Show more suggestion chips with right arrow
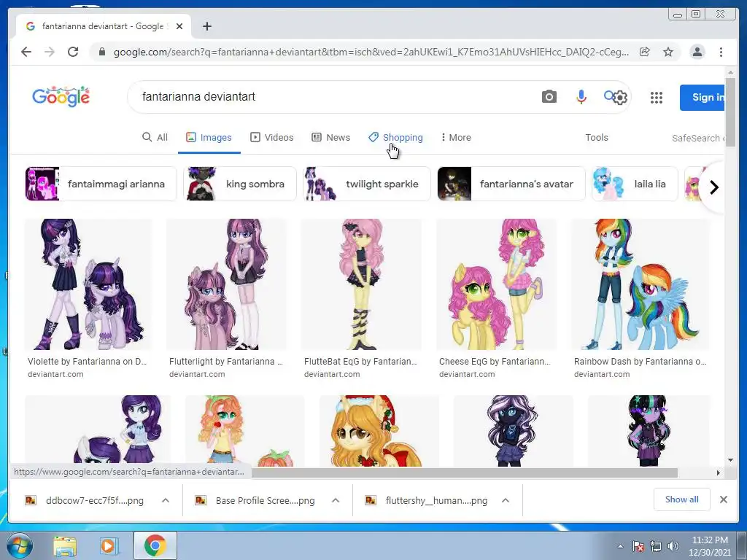The width and height of the screenshot is (747, 560). coord(713,187)
